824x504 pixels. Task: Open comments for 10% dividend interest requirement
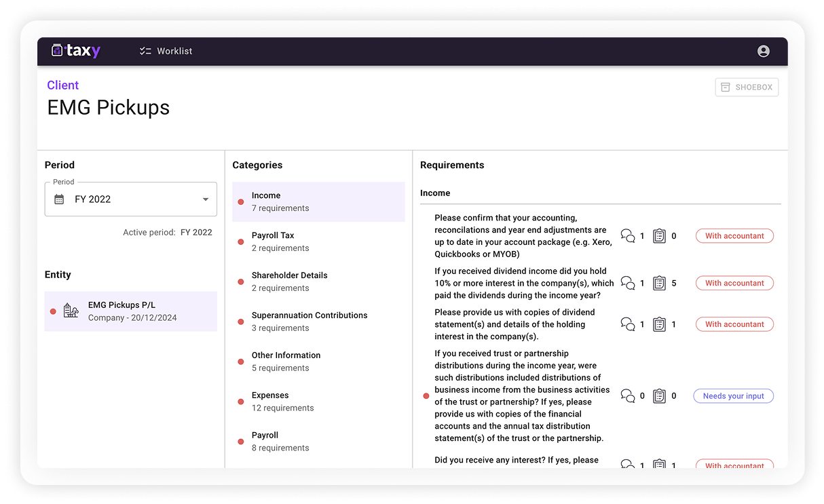click(x=628, y=283)
